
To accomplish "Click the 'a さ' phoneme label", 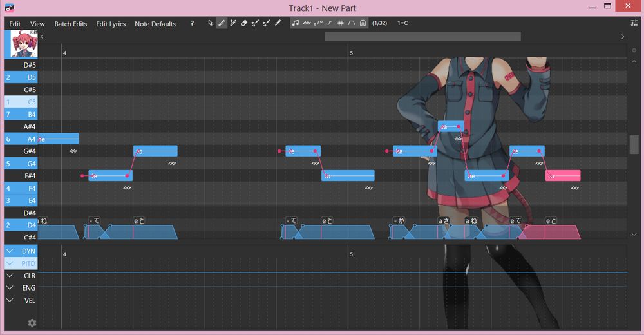I will 444,221.
